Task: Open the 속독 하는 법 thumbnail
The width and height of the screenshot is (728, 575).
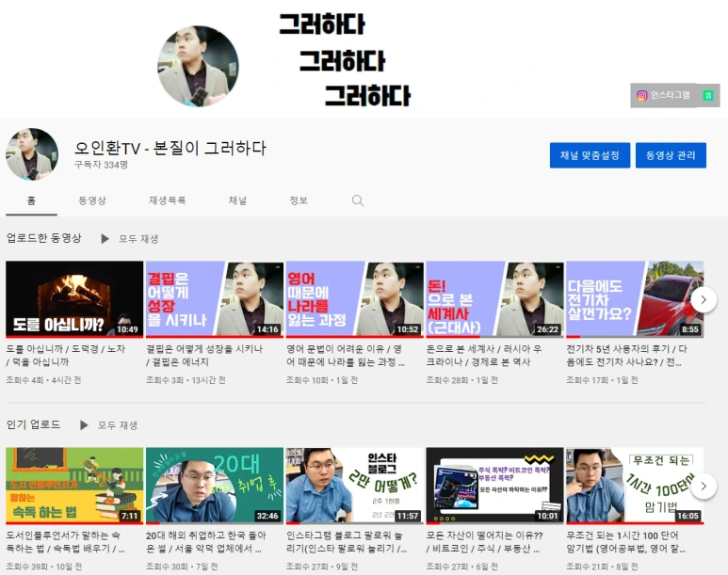Action: (74, 486)
